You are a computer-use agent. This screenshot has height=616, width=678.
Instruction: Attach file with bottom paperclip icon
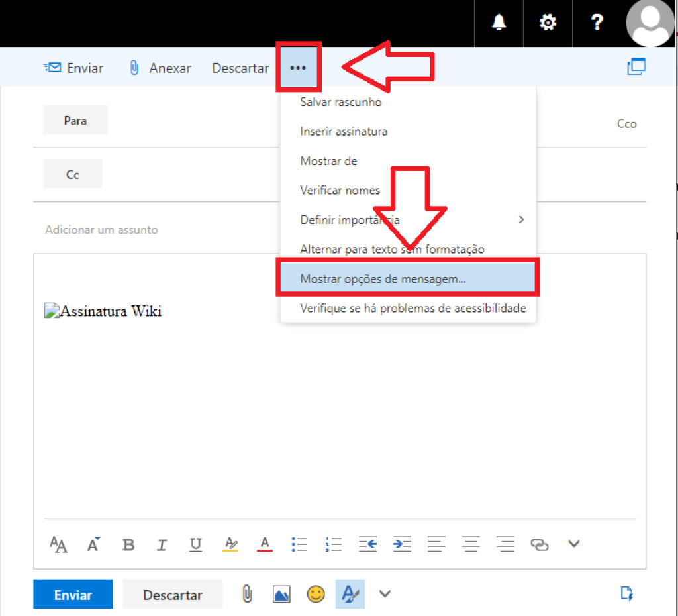(248, 594)
